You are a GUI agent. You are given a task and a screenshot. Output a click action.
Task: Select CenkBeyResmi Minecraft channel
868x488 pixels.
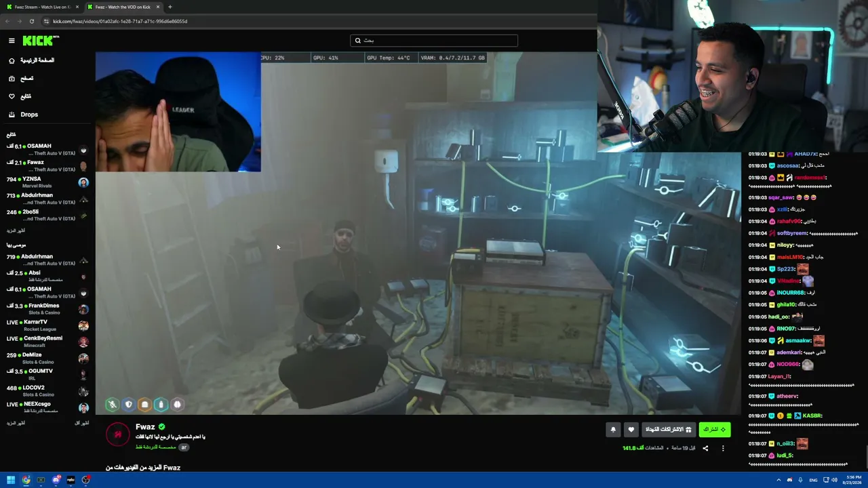pos(47,342)
